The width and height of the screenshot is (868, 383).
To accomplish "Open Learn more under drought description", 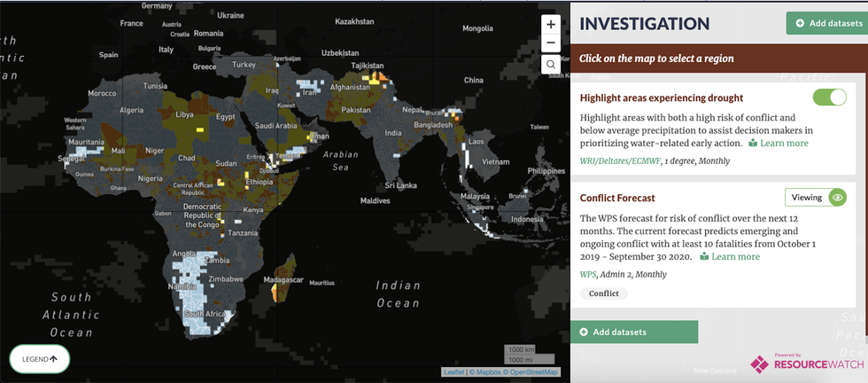I will click(779, 143).
